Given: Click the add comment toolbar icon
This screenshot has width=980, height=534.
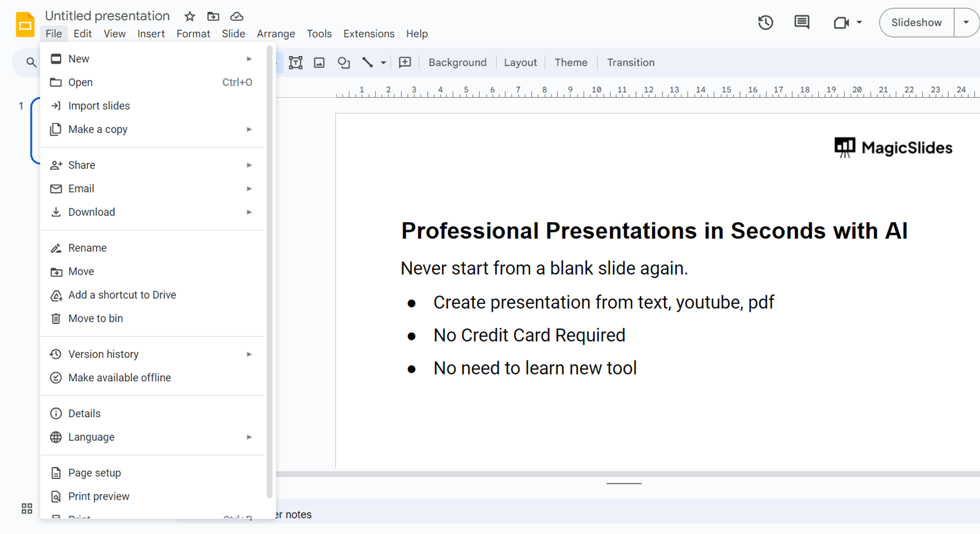Looking at the screenshot, I should tap(405, 62).
